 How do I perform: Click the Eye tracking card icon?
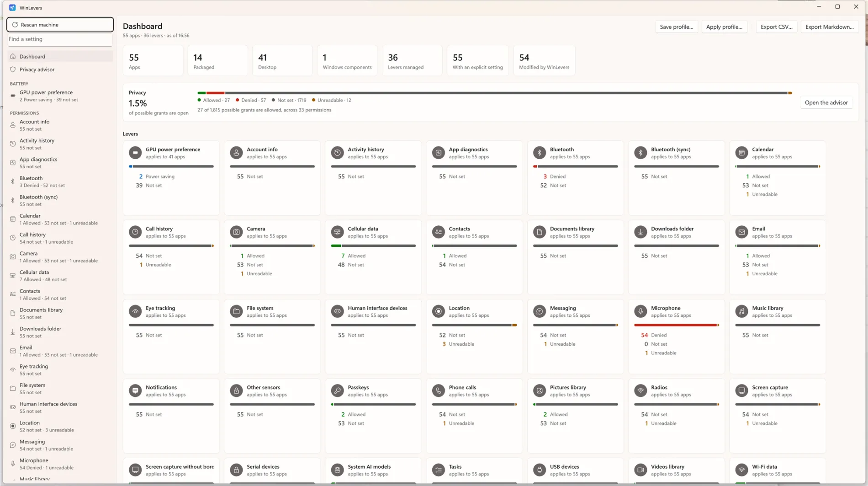tap(135, 311)
